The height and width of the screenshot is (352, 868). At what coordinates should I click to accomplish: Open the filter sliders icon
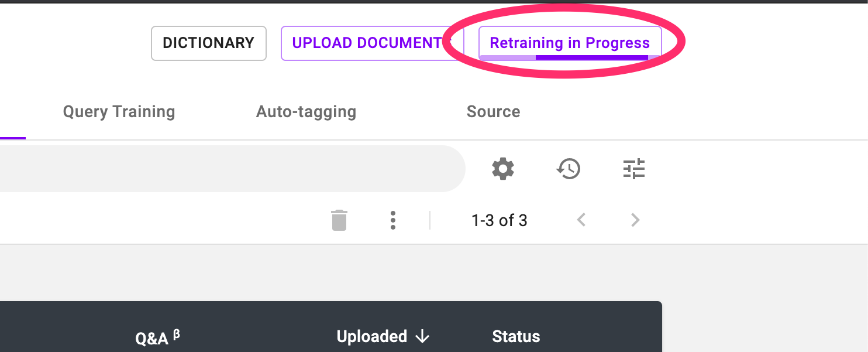coord(633,169)
